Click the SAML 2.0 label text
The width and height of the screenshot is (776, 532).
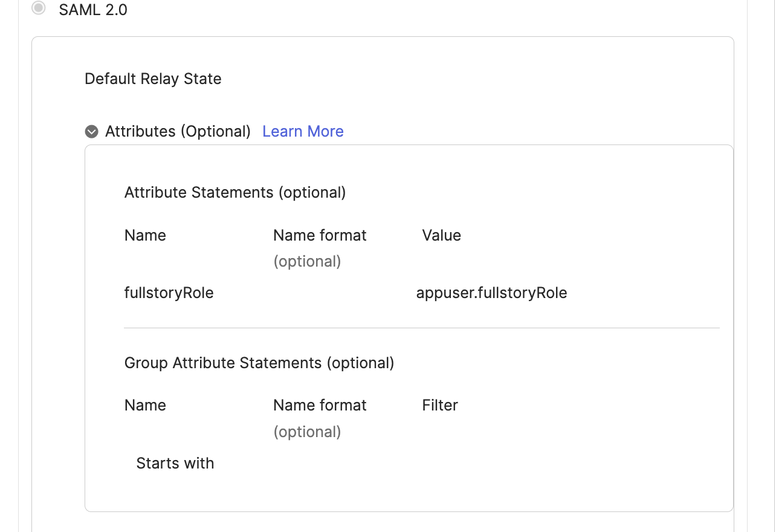click(93, 10)
